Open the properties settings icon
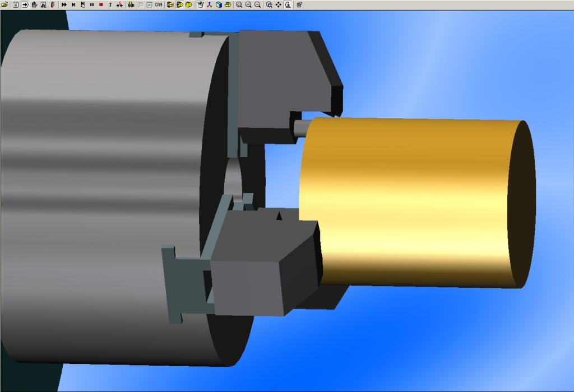Viewport: 574px width, 392px height. coord(299,4)
